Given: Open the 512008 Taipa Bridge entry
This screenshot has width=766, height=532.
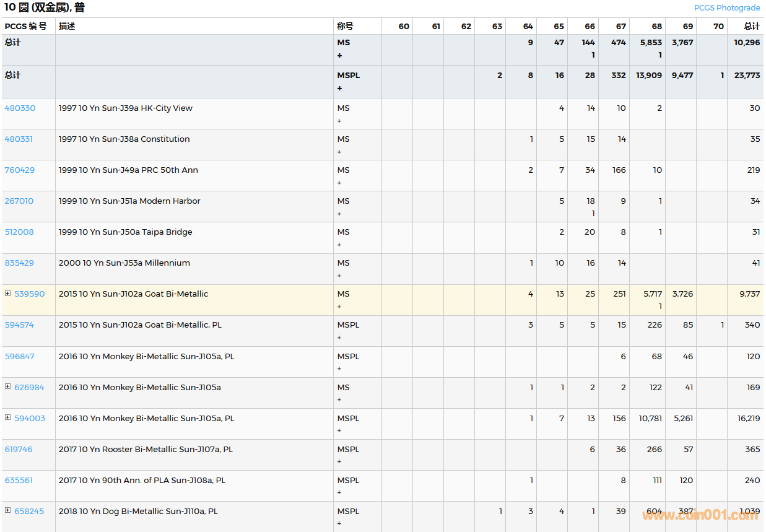Looking at the screenshot, I should [x=19, y=232].
